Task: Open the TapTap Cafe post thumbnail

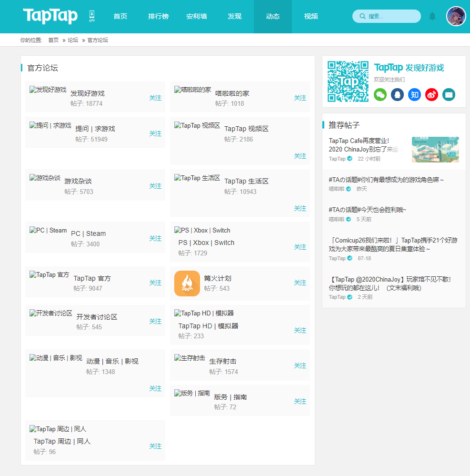Action: (x=435, y=149)
